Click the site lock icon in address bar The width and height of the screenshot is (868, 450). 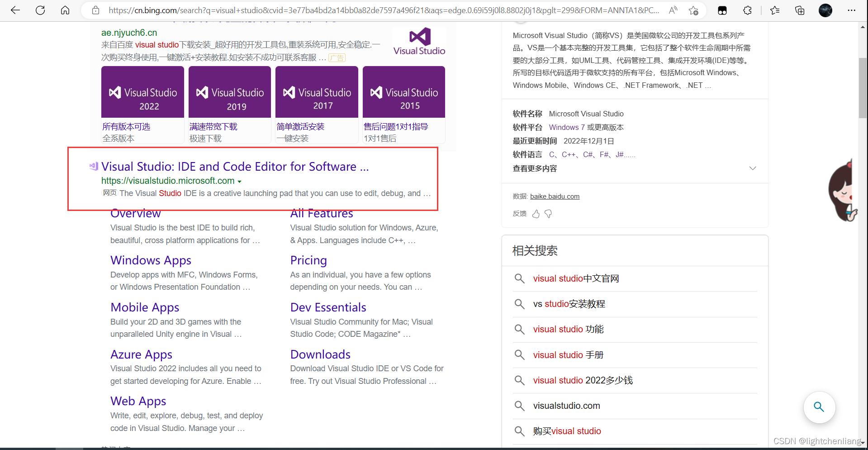coord(95,10)
